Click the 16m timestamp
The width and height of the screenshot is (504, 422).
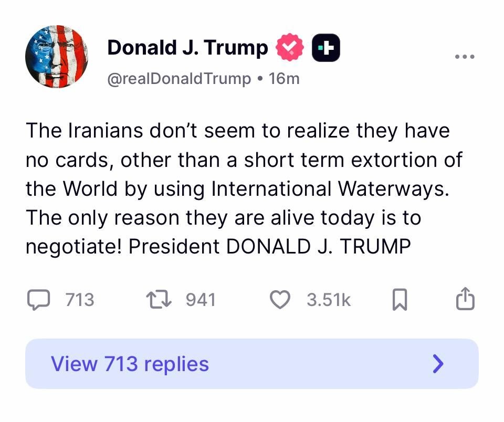[x=283, y=79]
